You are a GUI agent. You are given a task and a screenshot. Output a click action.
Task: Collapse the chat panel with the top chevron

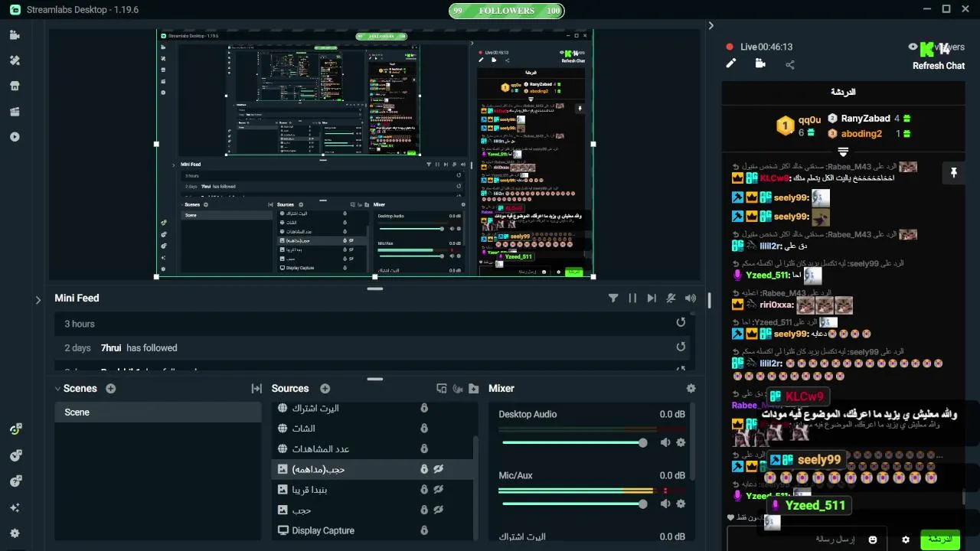point(710,25)
